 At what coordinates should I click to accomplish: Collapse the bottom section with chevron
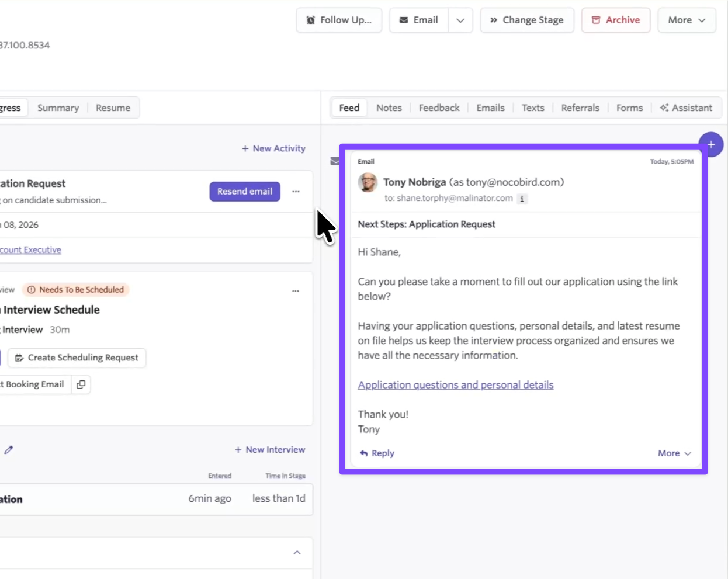tap(297, 553)
